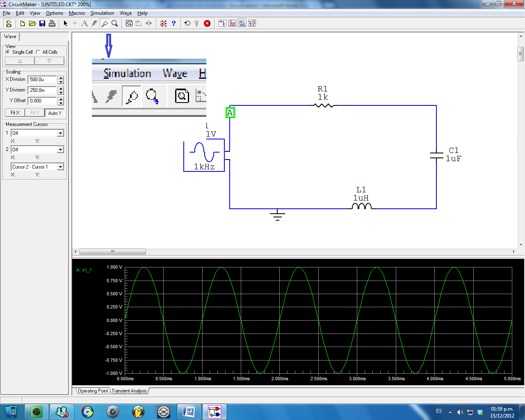This screenshot has height=420, width=525.
Task: Open the Cursor 2 - Cursor 1 dropdown
Action: coord(60,167)
